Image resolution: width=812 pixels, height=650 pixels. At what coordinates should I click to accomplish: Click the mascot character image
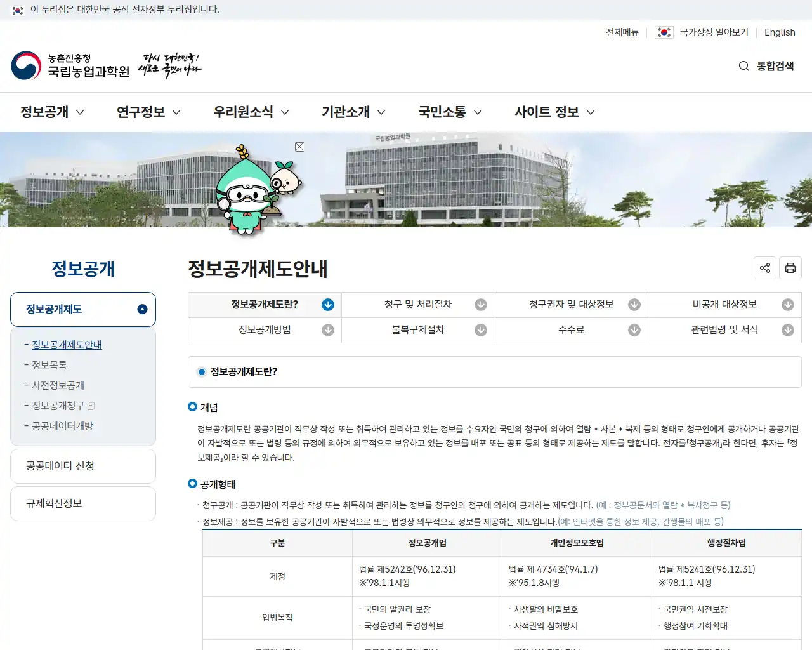(x=258, y=189)
